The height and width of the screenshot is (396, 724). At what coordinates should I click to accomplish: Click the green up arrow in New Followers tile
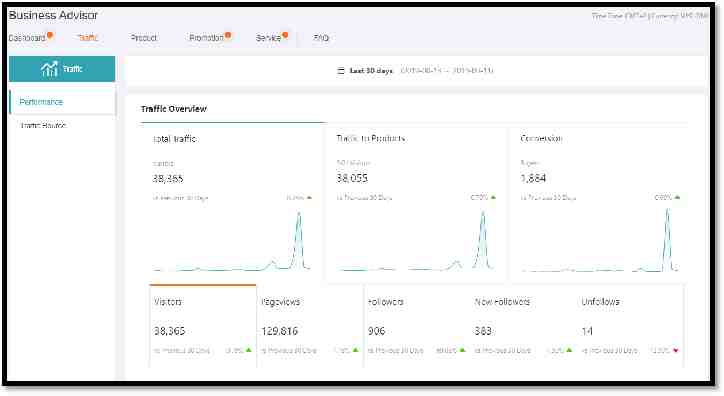(569, 350)
